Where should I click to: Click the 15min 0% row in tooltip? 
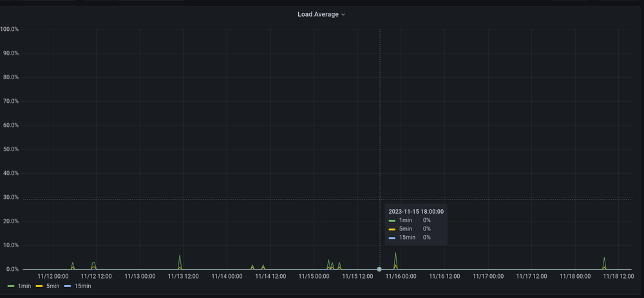[x=410, y=237]
